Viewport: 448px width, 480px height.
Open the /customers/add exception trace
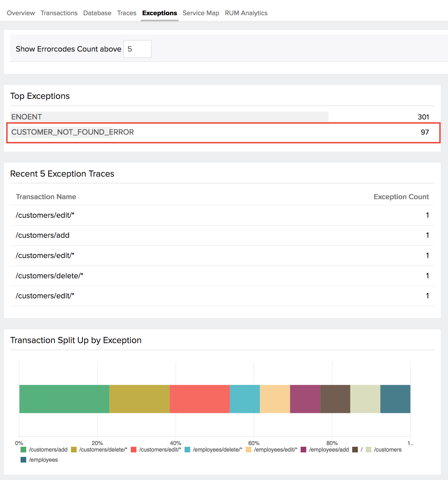pyautogui.click(x=43, y=235)
